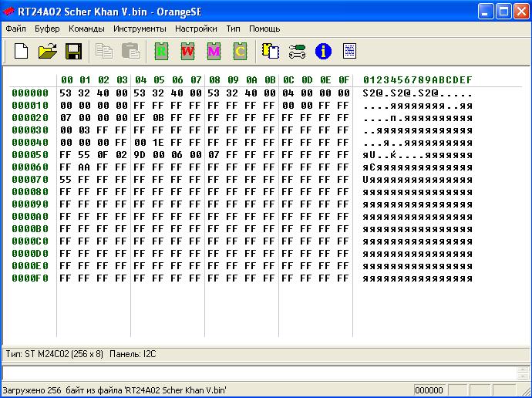Click the status bar offset field 000000
532x398 pixels.
pyautogui.click(x=429, y=390)
